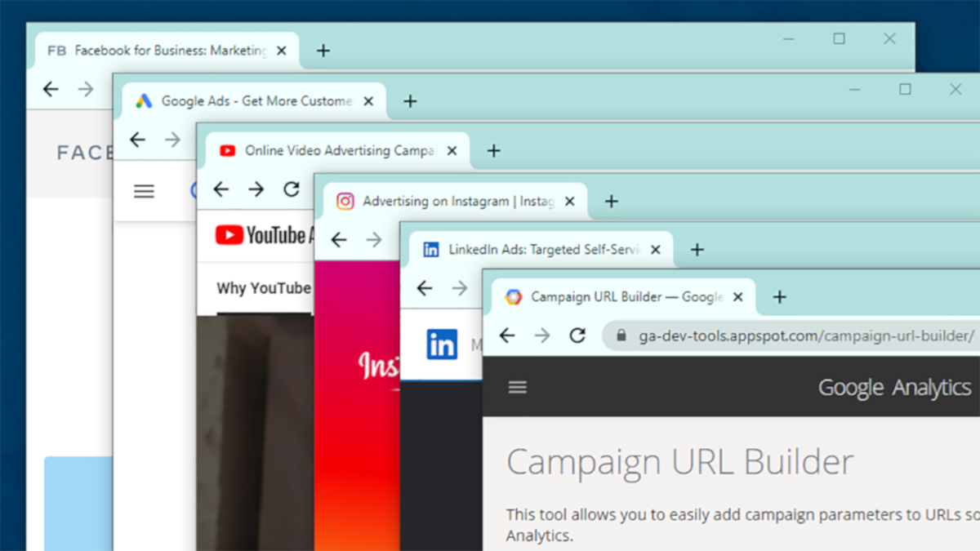Click forward arrow in the LinkedIn window
980x551 pixels.
460,287
